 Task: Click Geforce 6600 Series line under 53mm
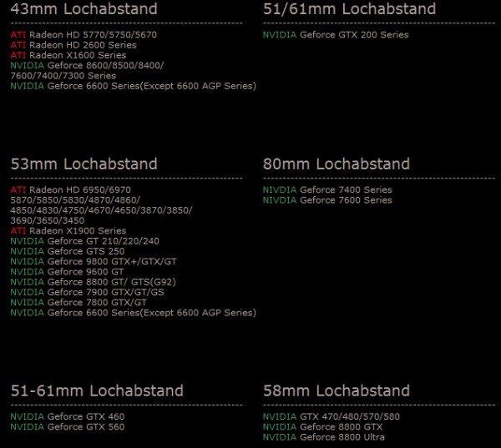point(134,312)
